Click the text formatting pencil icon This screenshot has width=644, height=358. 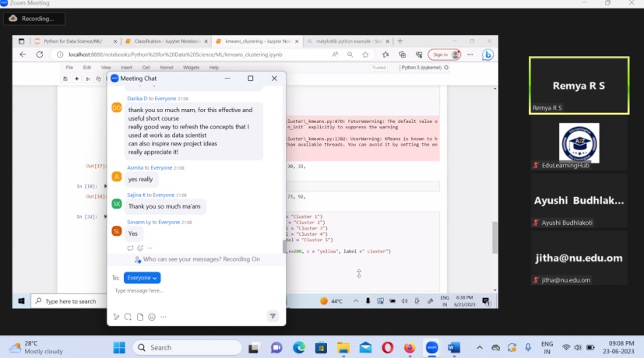(116, 317)
